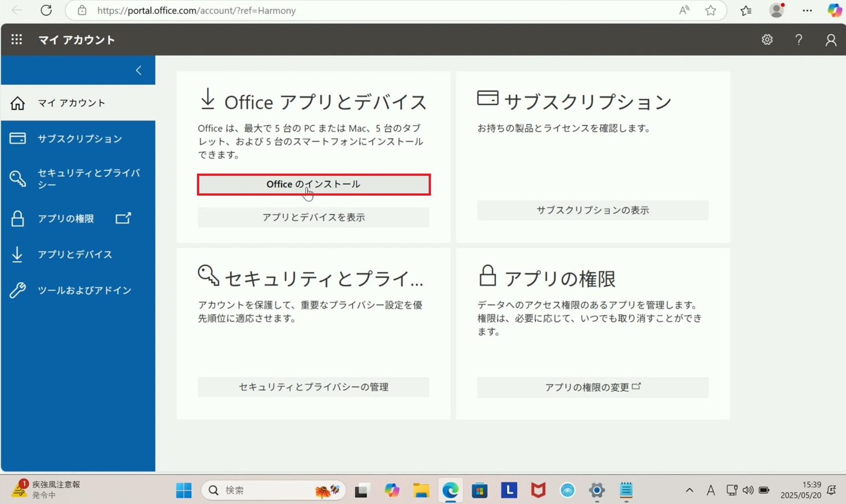This screenshot has width=846, height=504.
Task: Open アプリの権限 in the sidebar
Action: tap(78, 219)
